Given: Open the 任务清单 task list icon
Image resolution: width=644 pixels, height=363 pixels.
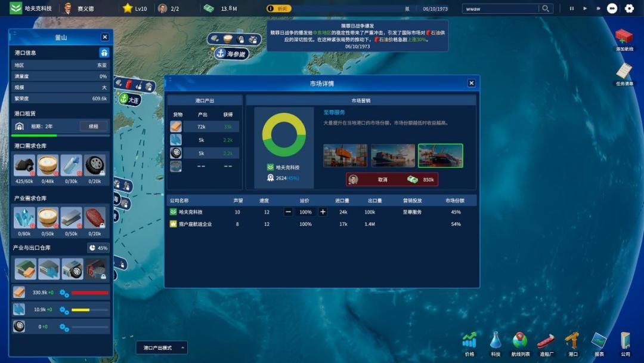Looking at the screenshot, I should (x=624, y=75).
